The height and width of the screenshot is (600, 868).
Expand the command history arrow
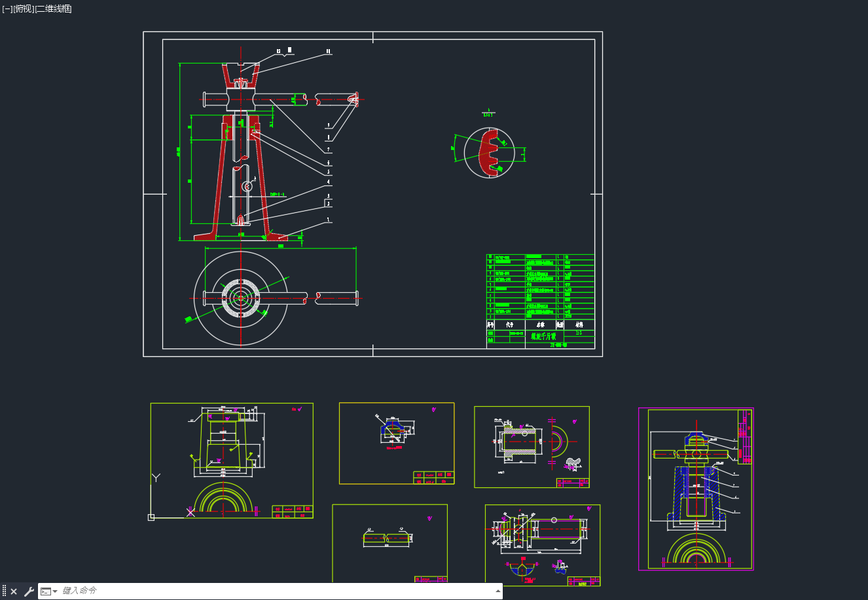tap(498, 591)
